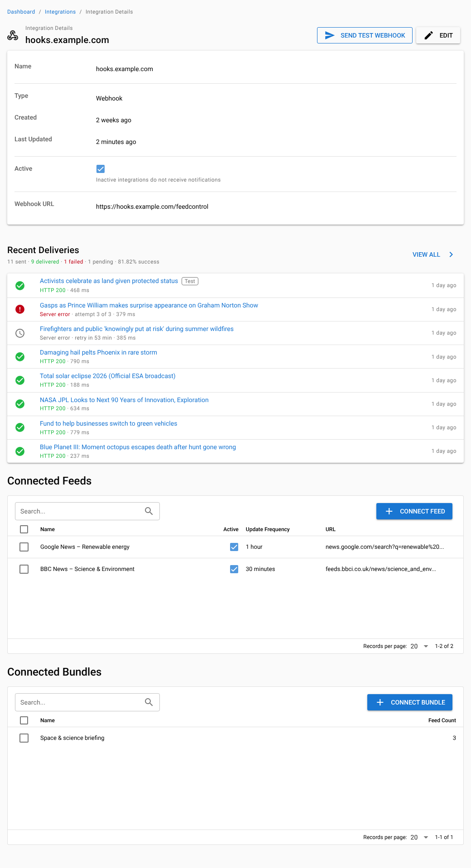Image resolution: width=471 pixels, height=868 pixels.
Task: Click the Connected Bundles search field
Action: tap(87, 702)
